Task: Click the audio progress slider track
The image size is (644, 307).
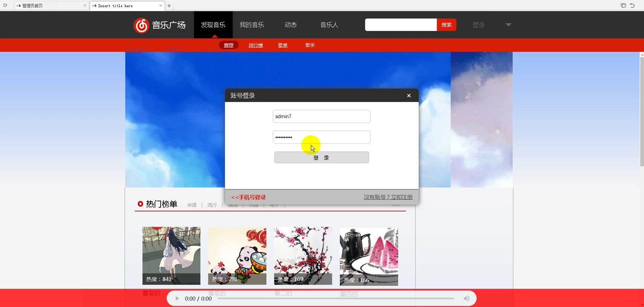Action: [336, 298]
